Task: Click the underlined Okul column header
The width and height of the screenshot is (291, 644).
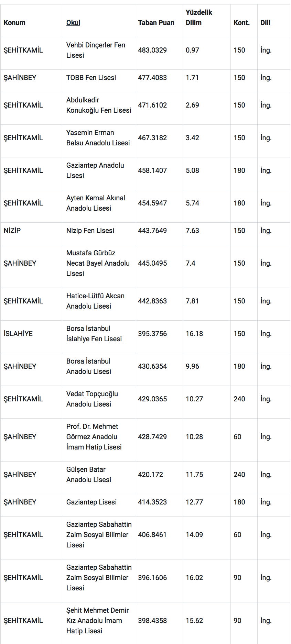Action: [73, 23]
